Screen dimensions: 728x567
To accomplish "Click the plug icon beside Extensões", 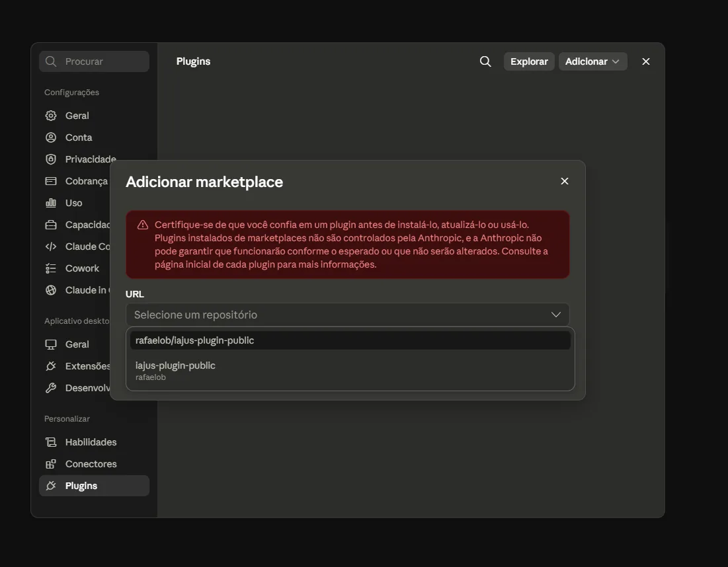I will coord(51,366).
